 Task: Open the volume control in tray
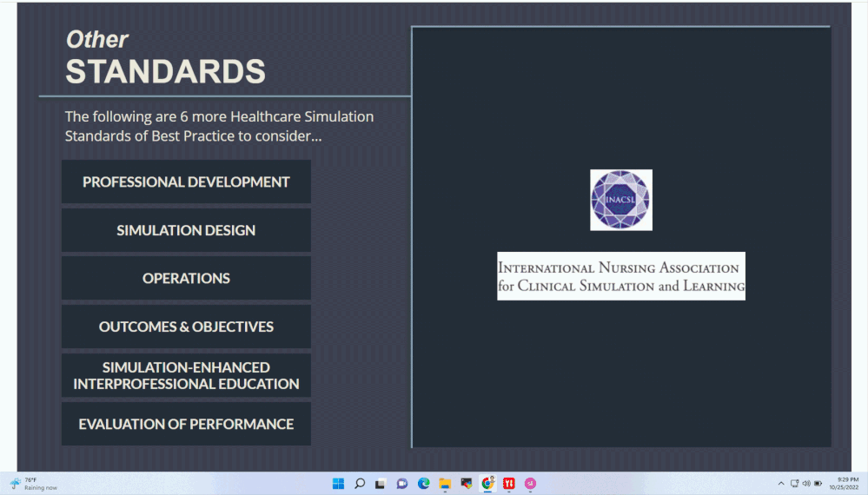(806, 484)
